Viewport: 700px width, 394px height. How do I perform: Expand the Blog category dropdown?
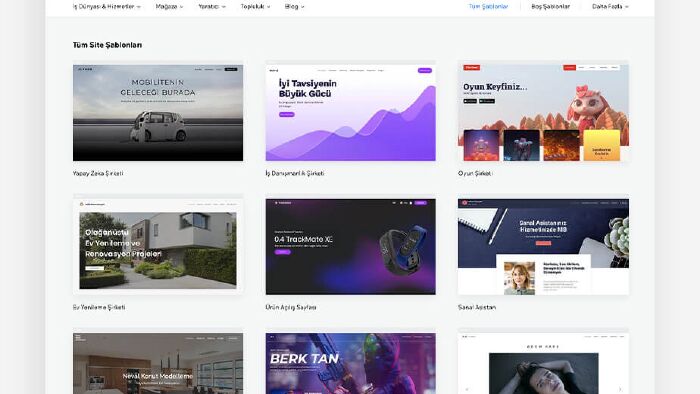click(x=294, y=7)
